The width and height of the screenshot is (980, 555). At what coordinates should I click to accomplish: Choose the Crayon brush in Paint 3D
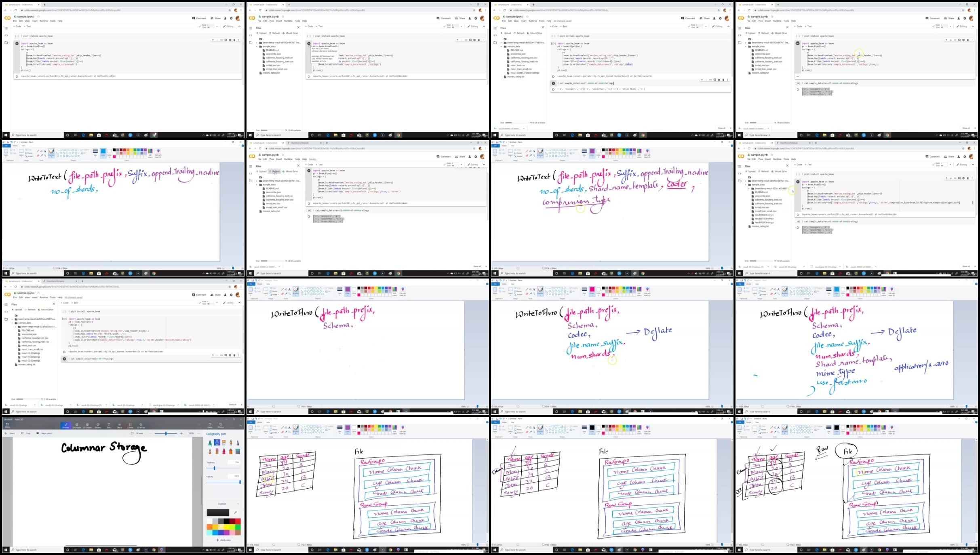coord(224,451)
